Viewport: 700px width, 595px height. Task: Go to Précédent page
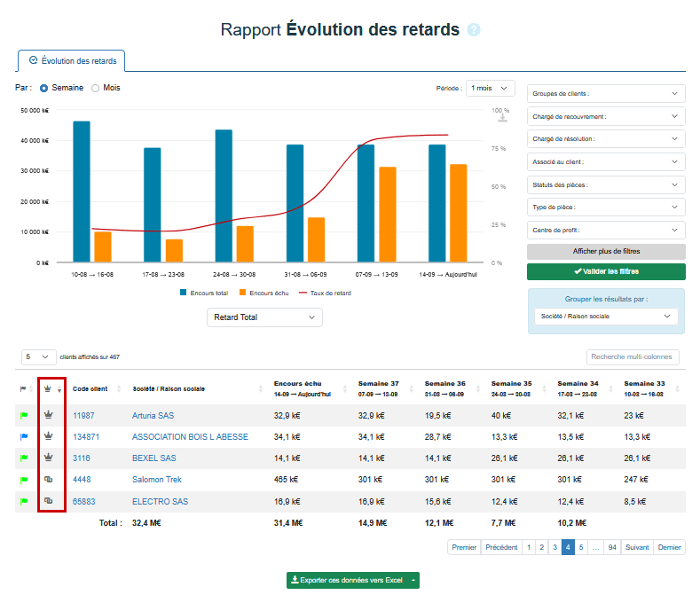point(501,547)
